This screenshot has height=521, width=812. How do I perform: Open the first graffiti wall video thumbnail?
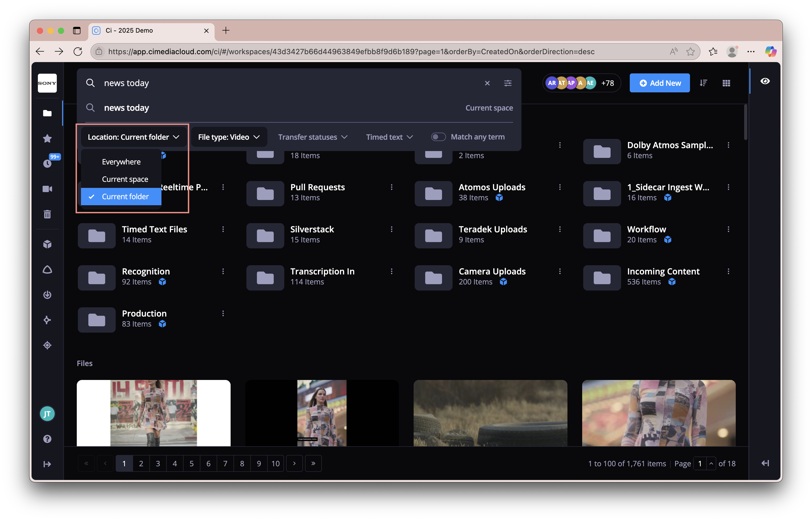point(154,413)
